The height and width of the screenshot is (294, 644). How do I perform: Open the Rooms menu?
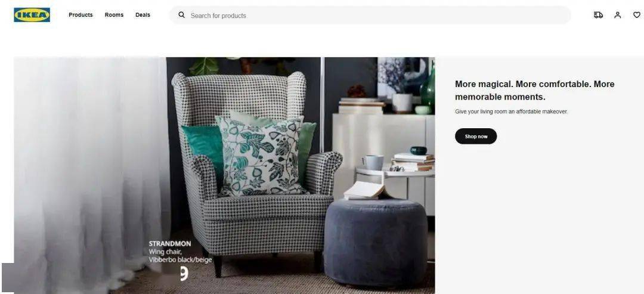(x=114, y=15)
